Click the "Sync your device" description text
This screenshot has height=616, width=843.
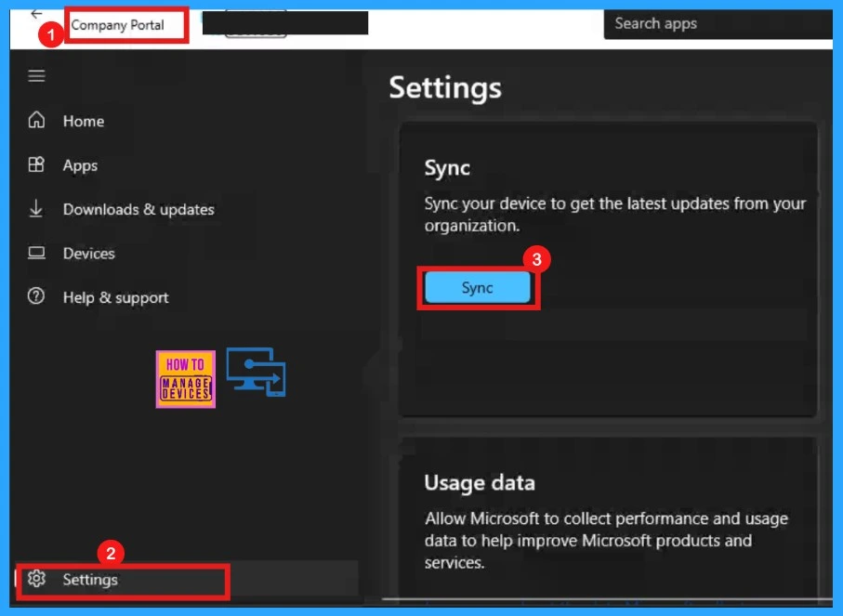pos(615,215)
